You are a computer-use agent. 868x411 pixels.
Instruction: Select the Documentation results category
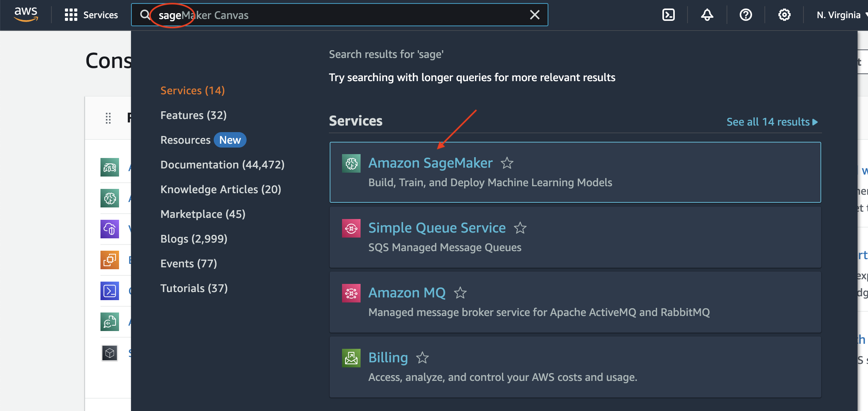(222, 164)
